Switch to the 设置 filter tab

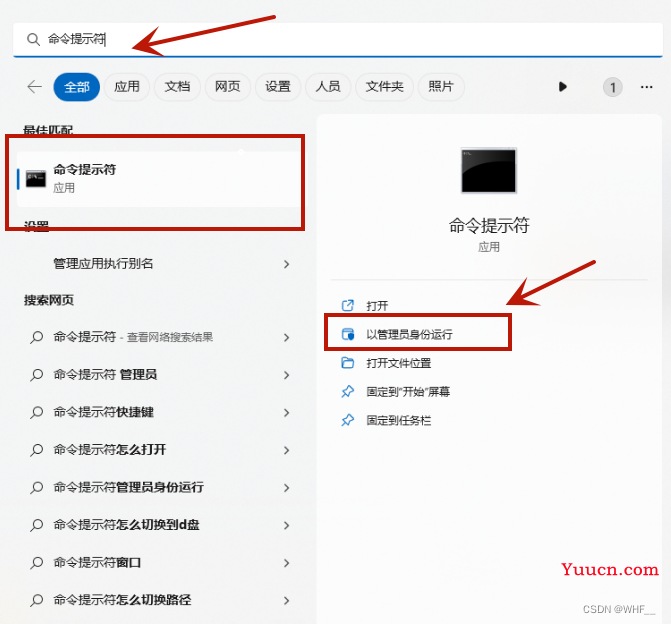coord(278,87)
